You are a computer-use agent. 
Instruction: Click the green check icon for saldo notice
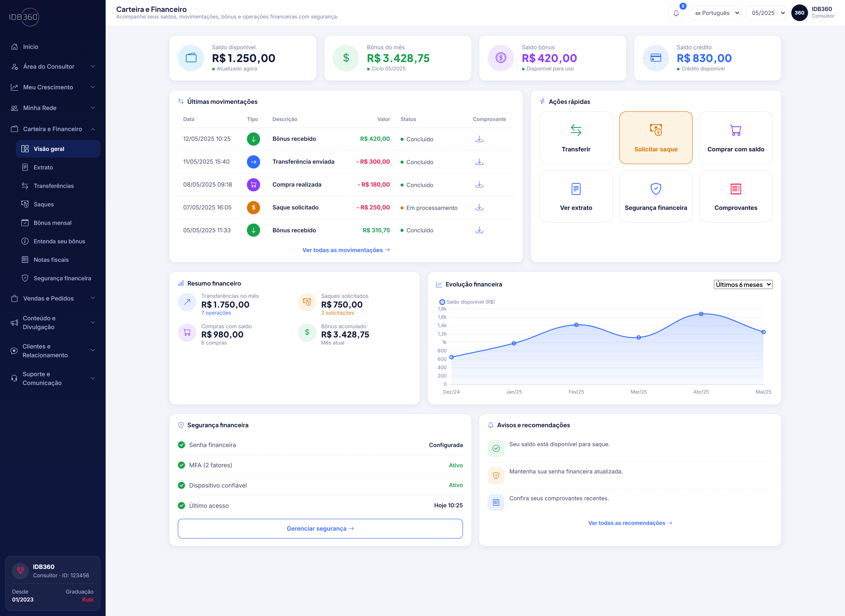pos(496,448)
